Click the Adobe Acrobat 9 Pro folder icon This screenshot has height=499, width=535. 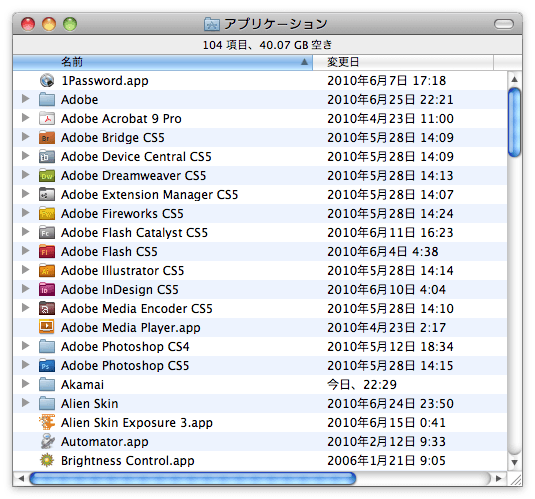pos(47,118)
